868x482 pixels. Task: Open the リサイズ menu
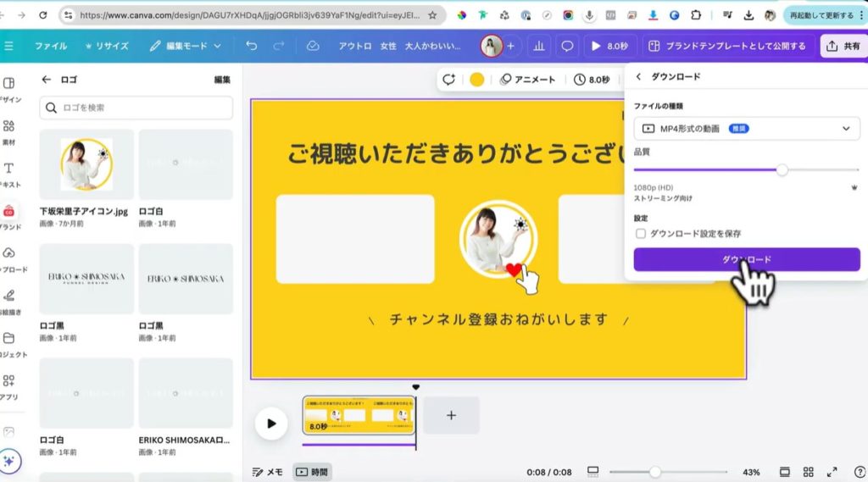tap(107, 46)
